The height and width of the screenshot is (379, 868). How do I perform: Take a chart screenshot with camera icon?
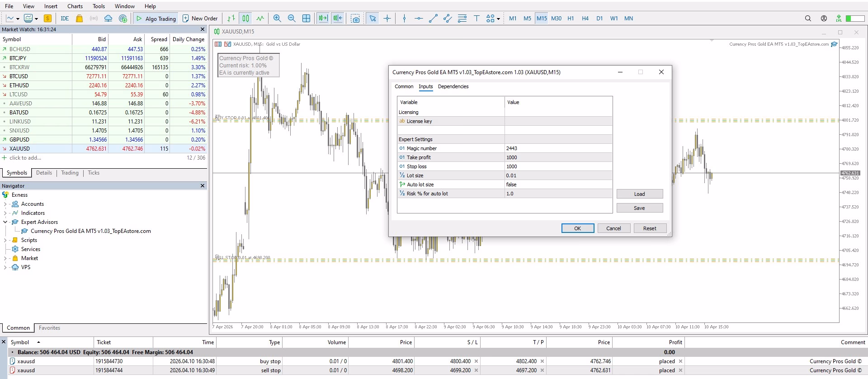355,19
